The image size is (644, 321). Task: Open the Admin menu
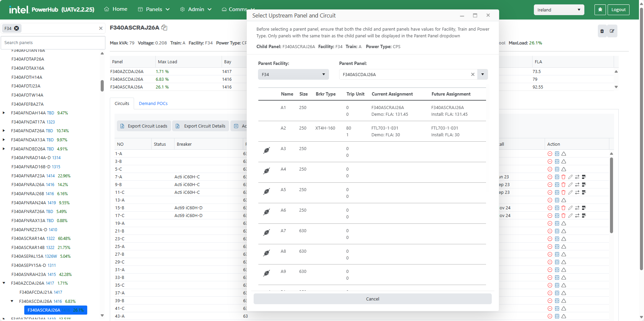(196, 9)
